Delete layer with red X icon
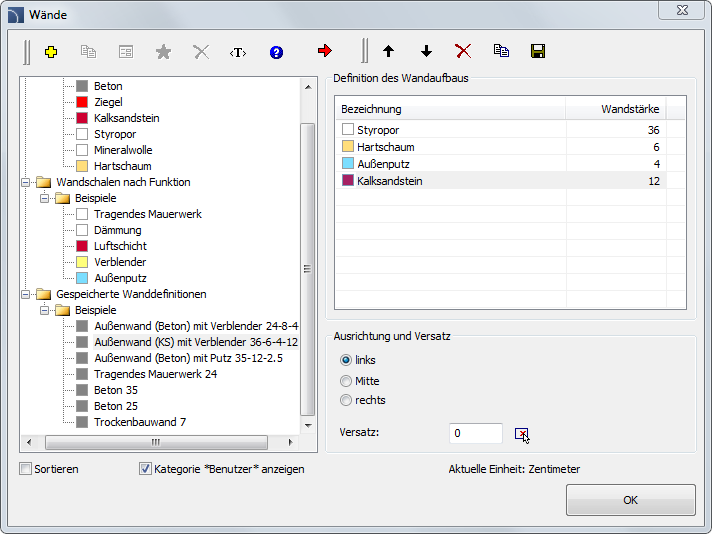This screenshot has width=712, height=534. pyautogui.click(x=463, y=51)
